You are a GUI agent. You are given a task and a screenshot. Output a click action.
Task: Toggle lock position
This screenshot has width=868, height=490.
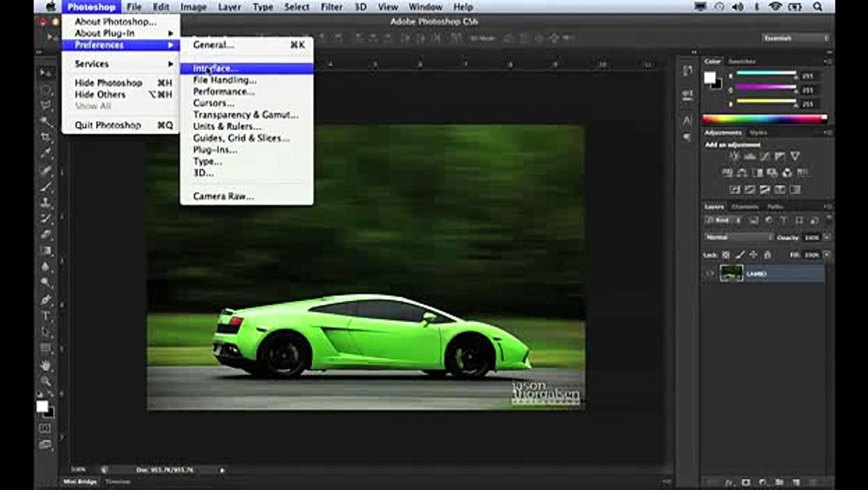(753, 255)
